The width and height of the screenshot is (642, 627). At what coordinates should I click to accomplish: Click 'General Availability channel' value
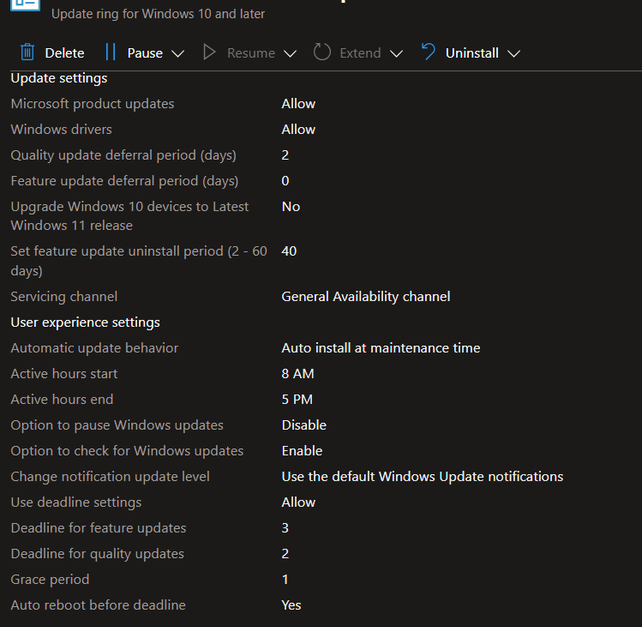click(366, 297)
